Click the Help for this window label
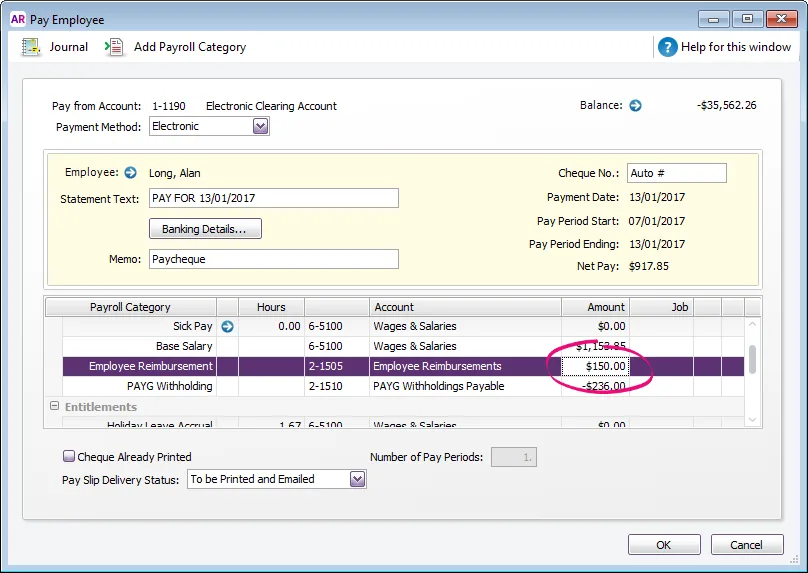This screenshot has height=573, width=808. 736,47
